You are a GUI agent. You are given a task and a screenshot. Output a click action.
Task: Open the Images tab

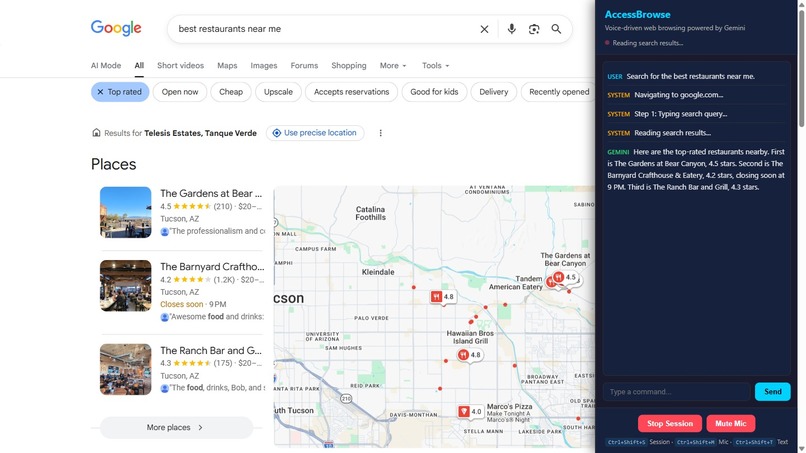point(264,66)
